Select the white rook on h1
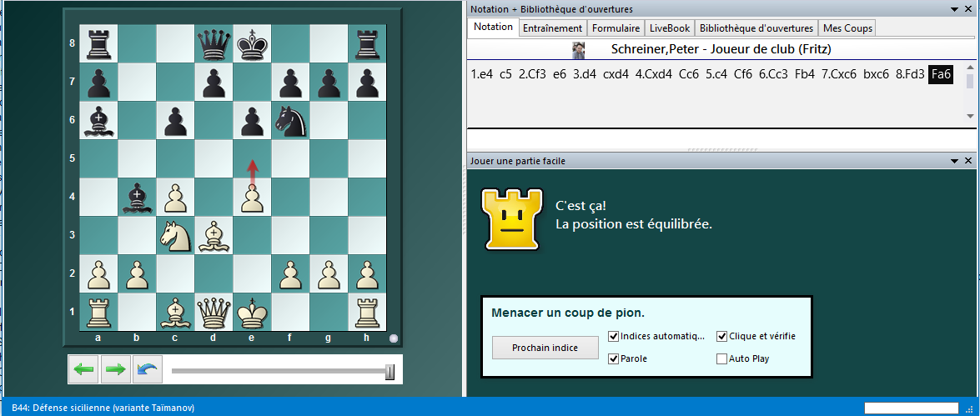The image size is (980, 416). [x=367, y=313]
